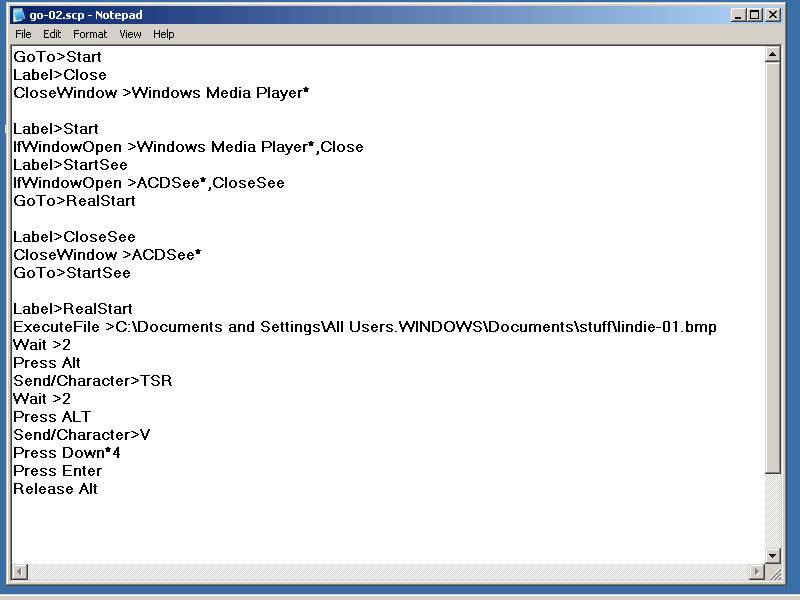Image resolution: width=800 pixels, height=600 pixels.
Task: Click the vertical scrollbar down arrow
Action: point(772,555)
